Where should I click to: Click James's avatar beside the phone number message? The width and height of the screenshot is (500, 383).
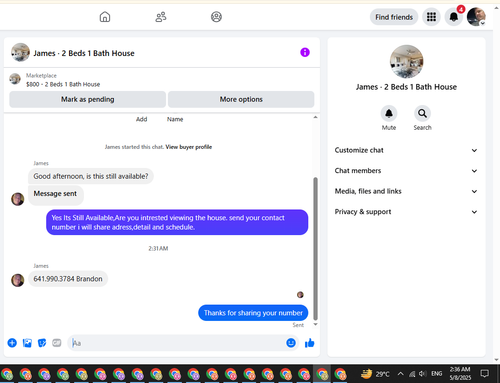pos(18,280)
